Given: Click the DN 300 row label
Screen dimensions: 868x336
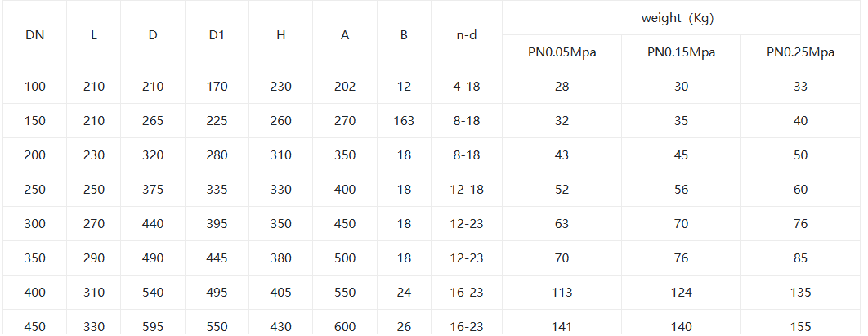Looking at the screenshot, I should pos(35,224).
